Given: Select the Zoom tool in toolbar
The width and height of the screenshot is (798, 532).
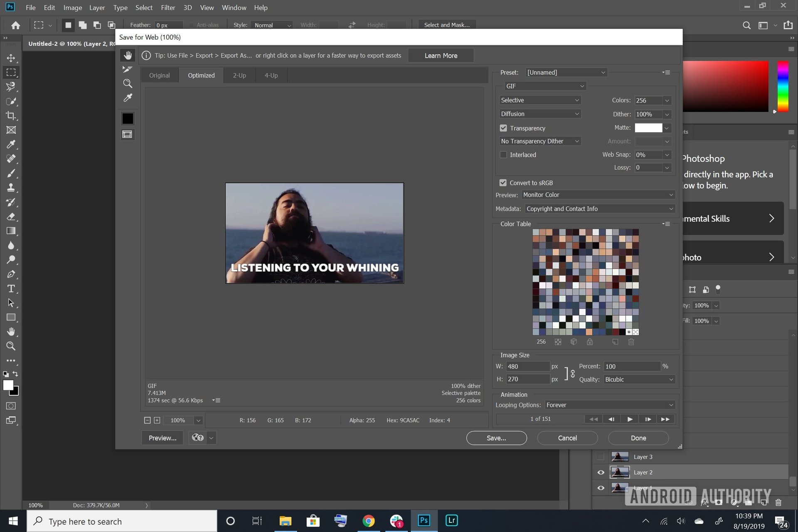Looking at the screenshot, I should coord(11,345).
